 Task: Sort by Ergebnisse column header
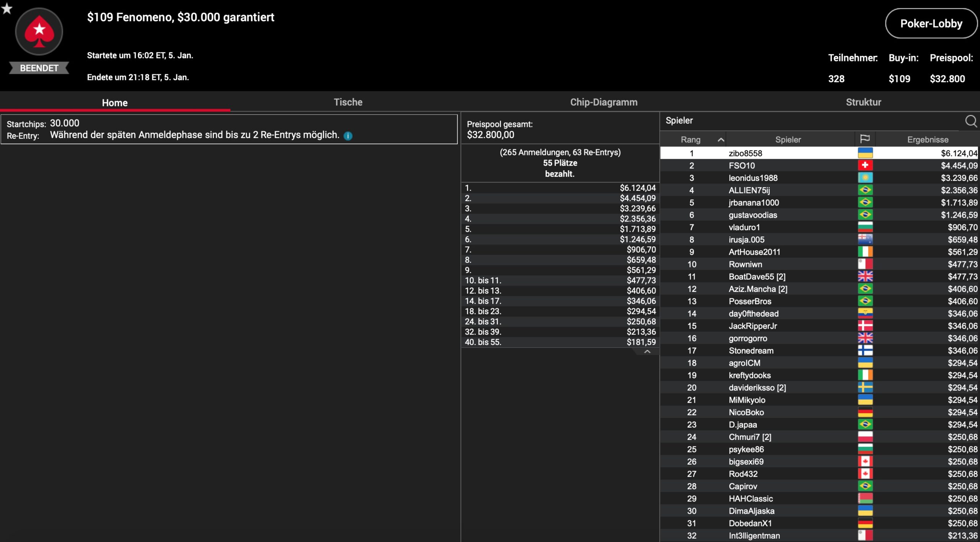tap(927, 140)
